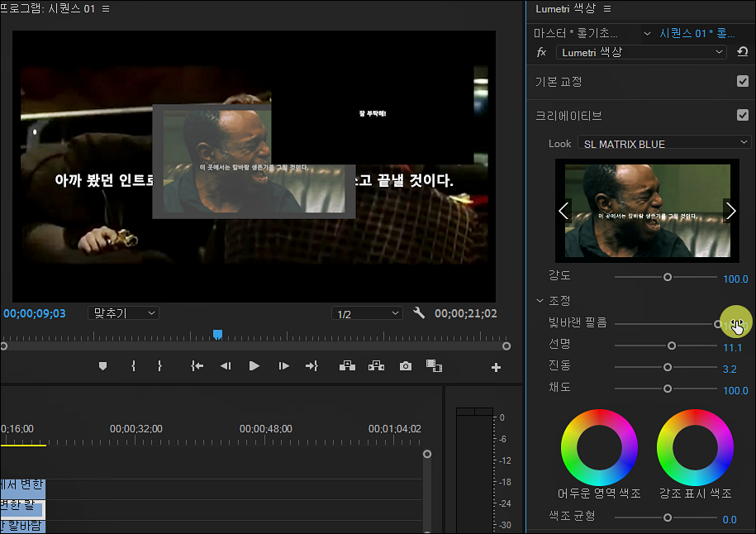Click the 선명 slider handle
Screen dimensions: 756x534
(672, 346)
